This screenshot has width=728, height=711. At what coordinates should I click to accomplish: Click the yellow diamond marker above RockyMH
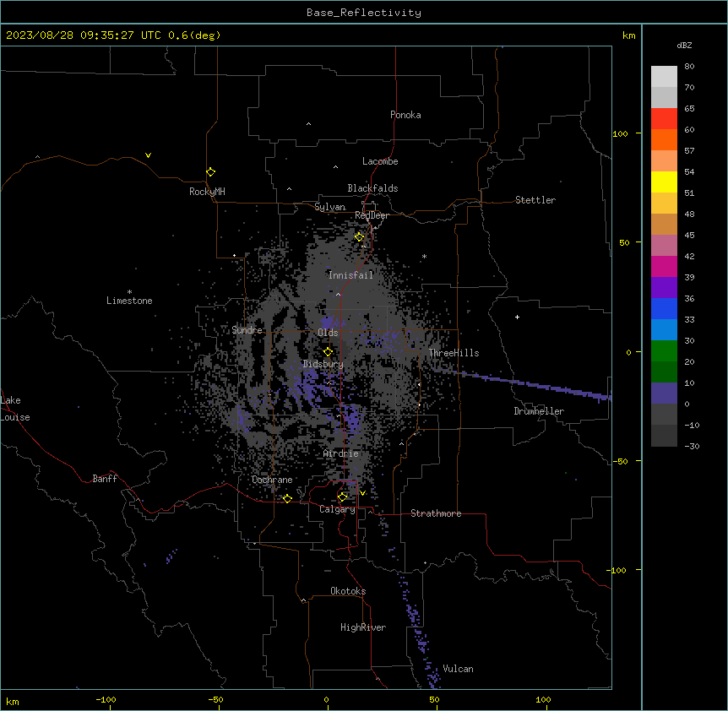(x=211, y=172)
